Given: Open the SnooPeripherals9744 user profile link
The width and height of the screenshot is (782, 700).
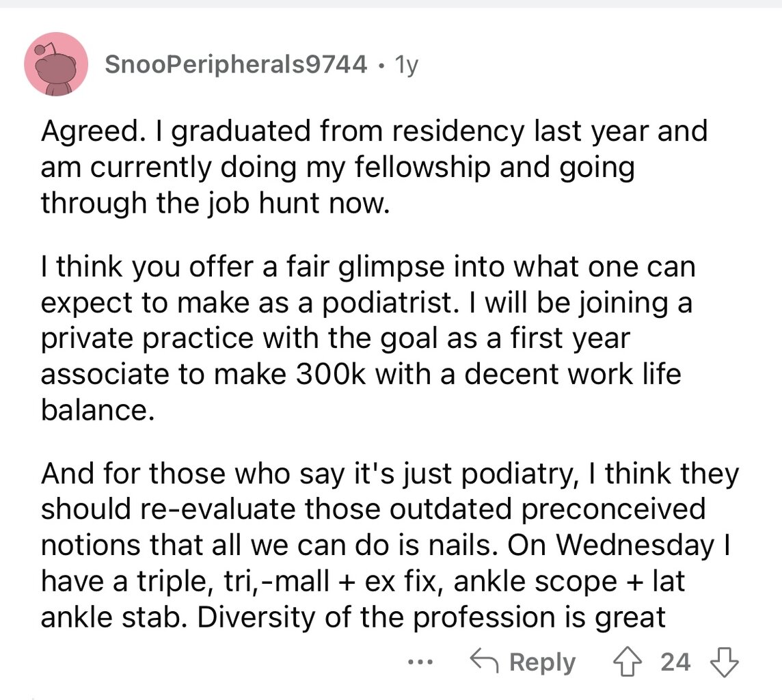Looking at the screenshot, I should pyautogui.click(x=236, y=64).
